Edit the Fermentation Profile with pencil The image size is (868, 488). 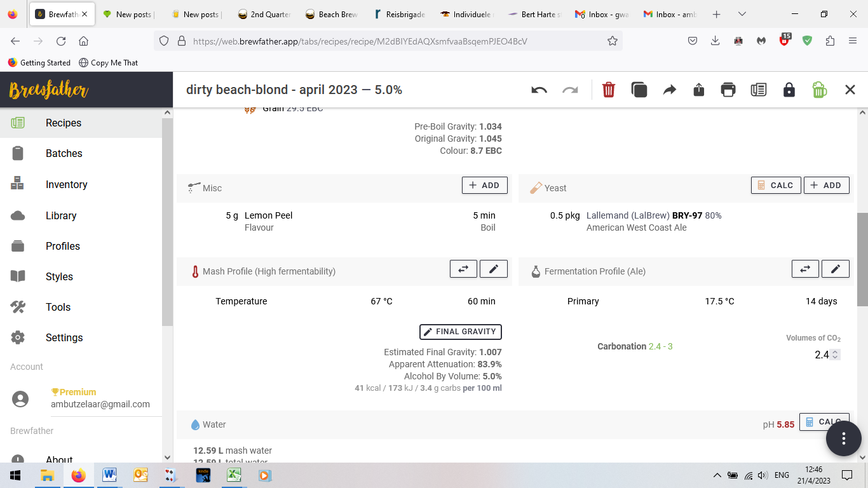835,269
